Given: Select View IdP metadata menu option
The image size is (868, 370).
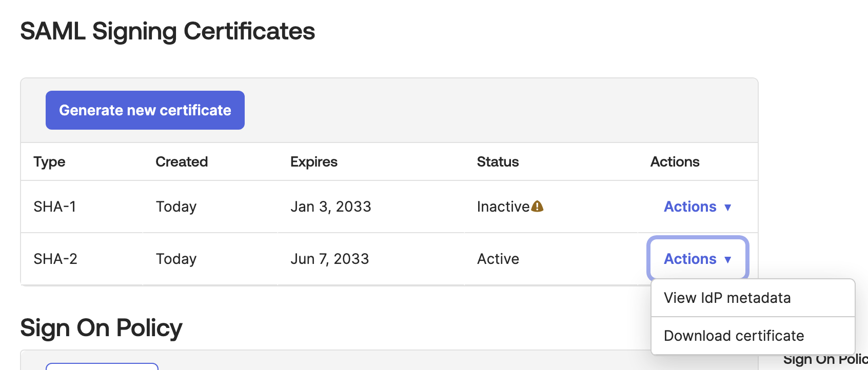Looking at the screenshot, I should (x=727, y=298).
